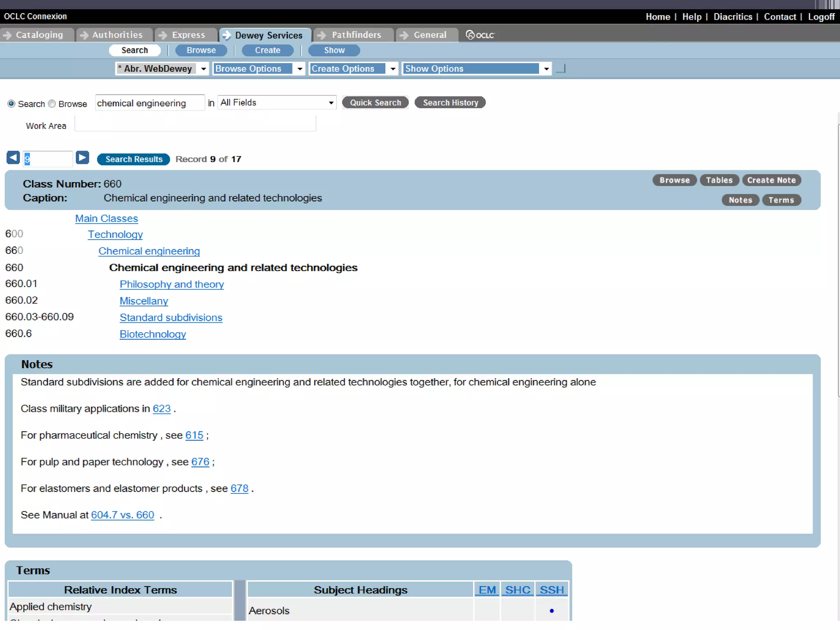Image resolution: width=840 pixels, height=630 pixels.
Task: Click the Tables button
Action: [x=719, y=180]
